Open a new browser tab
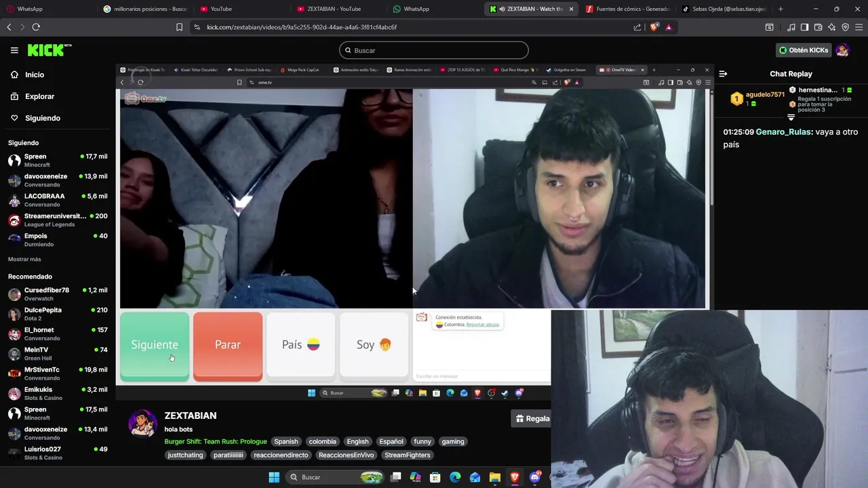868x488 pixels. click(781, 9)
